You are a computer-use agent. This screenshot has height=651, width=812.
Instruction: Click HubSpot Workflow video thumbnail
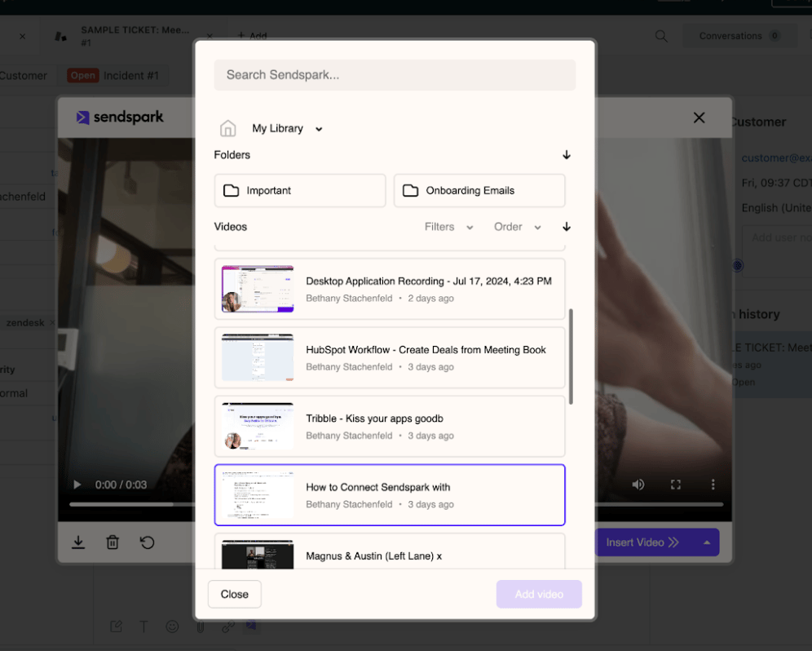[x=258, y=357]
